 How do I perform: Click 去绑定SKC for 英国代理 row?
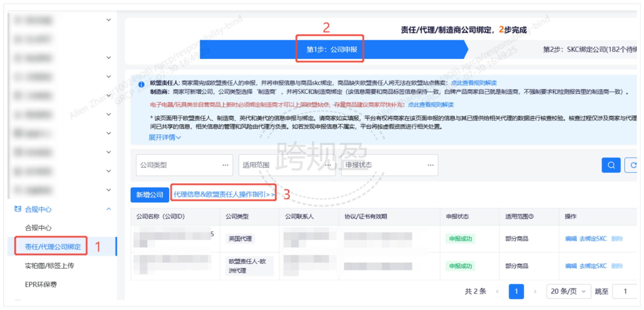pyautogui.click(x=593, y=239)
